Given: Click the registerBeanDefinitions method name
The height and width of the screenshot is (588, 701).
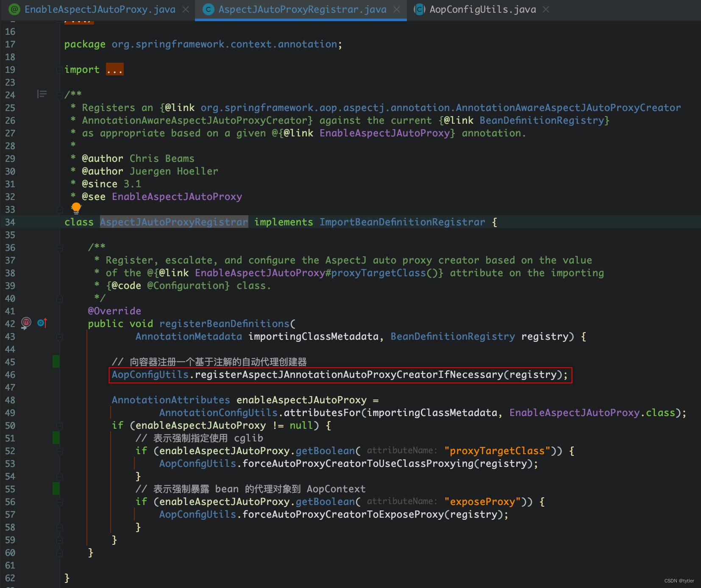Looking at the screenshot, I should 224,324.
